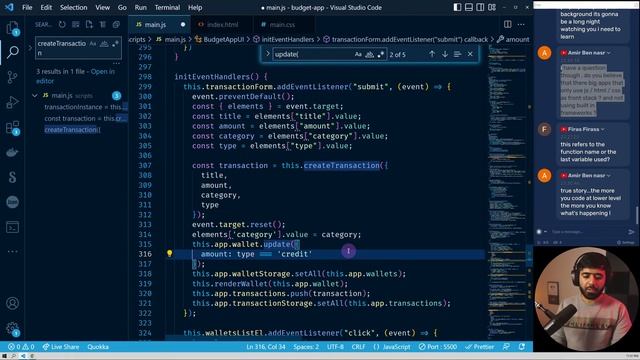The width and height of the screenshot is (640, 360).
Task: Open new search editor from the Search panel
Action: pyautogui.click(x=89, y=24)
